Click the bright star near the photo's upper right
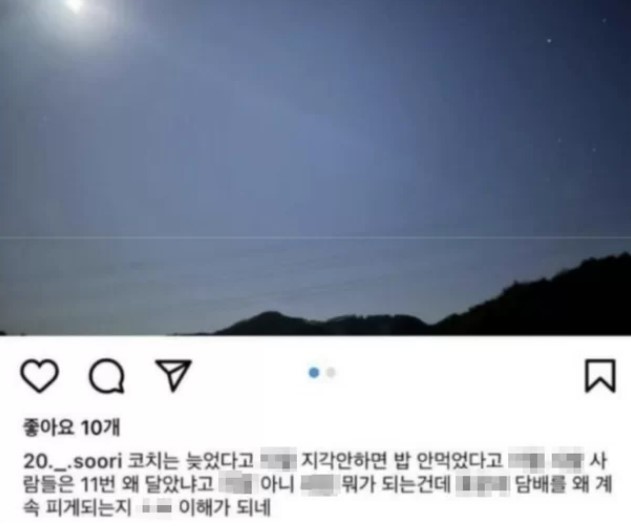Screen dimensions: 631x527 [x=549, y=41]
